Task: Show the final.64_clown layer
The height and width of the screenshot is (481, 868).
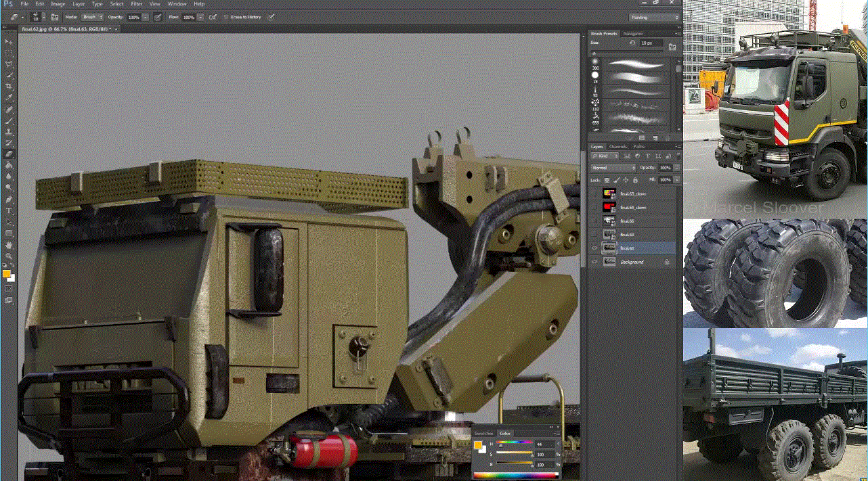Action: coord(594,208)
